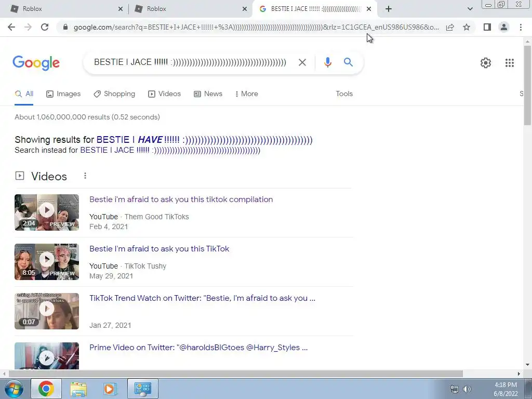532x399 pixels.
Task: Open the network tray icon
Action: [454, 389]
